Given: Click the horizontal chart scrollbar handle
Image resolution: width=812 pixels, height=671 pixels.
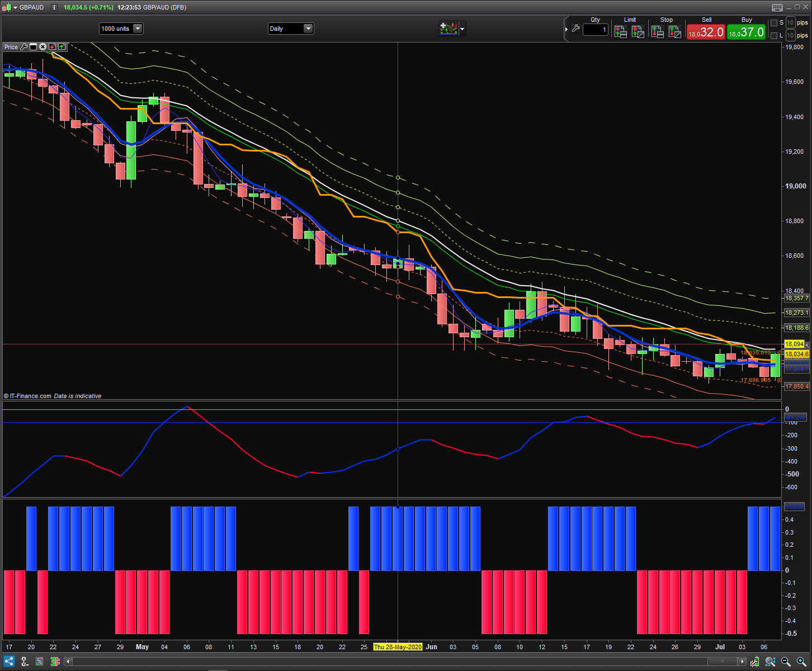Looking at the screenshot, I should pyautogui.click(x=722, y=662).
